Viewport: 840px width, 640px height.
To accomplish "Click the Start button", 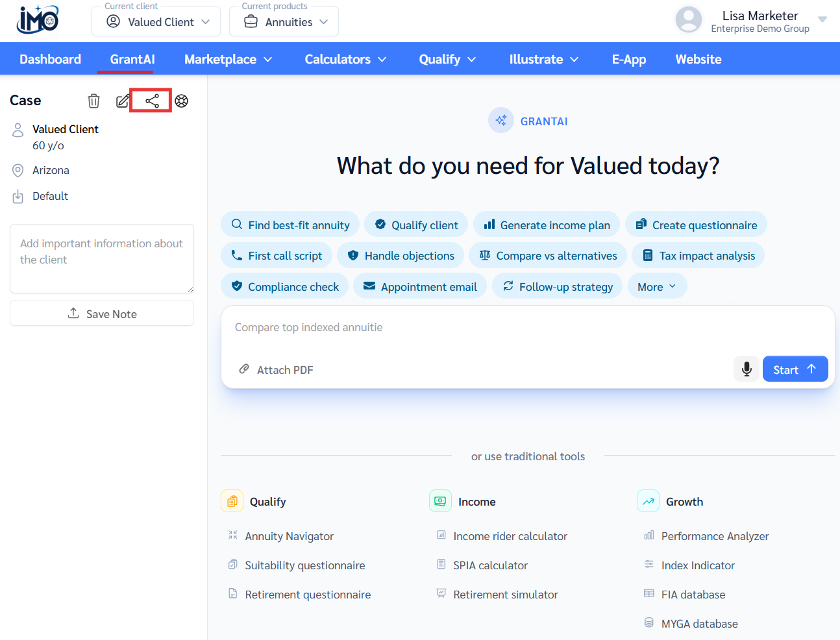I will (x=795, y=369).
